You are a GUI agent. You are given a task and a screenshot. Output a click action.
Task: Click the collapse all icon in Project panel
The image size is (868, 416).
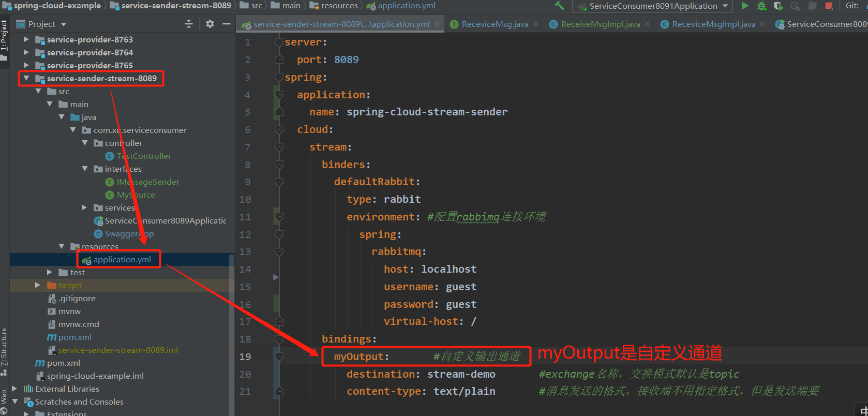[x=189, y=24]
